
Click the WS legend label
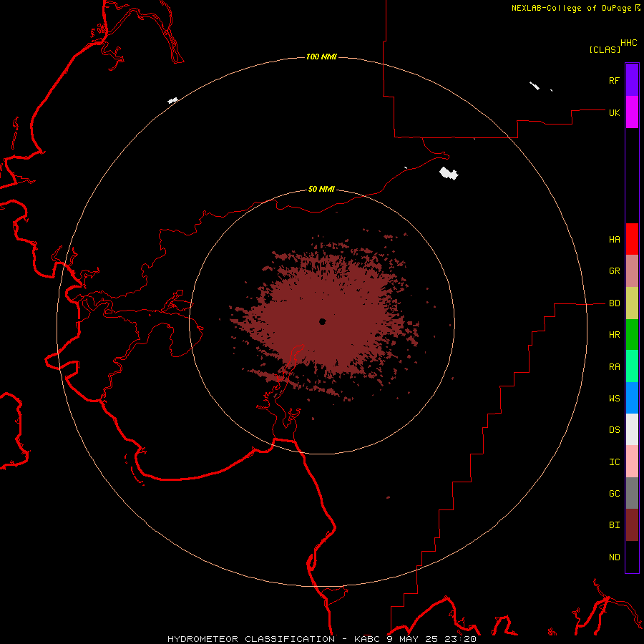[614, 398]
